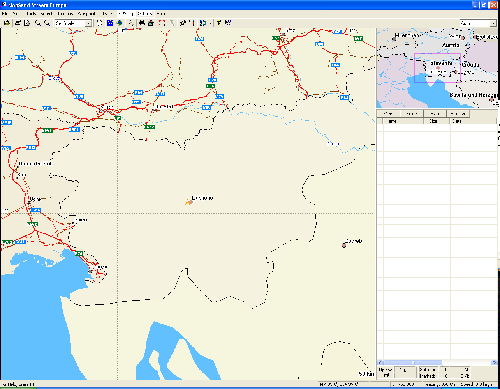Screen dimensions: 500x389
Task: Click the magnifier zoom-out toolbar icon
Action: tap(47, 23)
